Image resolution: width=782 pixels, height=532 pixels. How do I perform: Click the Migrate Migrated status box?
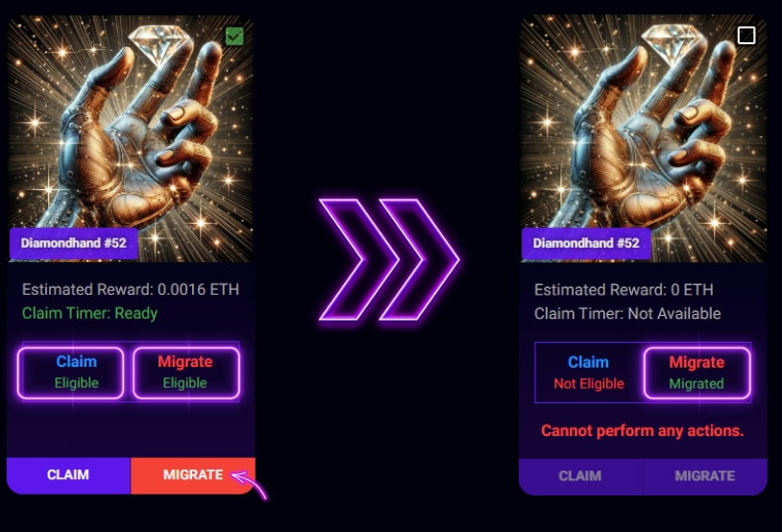click(696, 373)
